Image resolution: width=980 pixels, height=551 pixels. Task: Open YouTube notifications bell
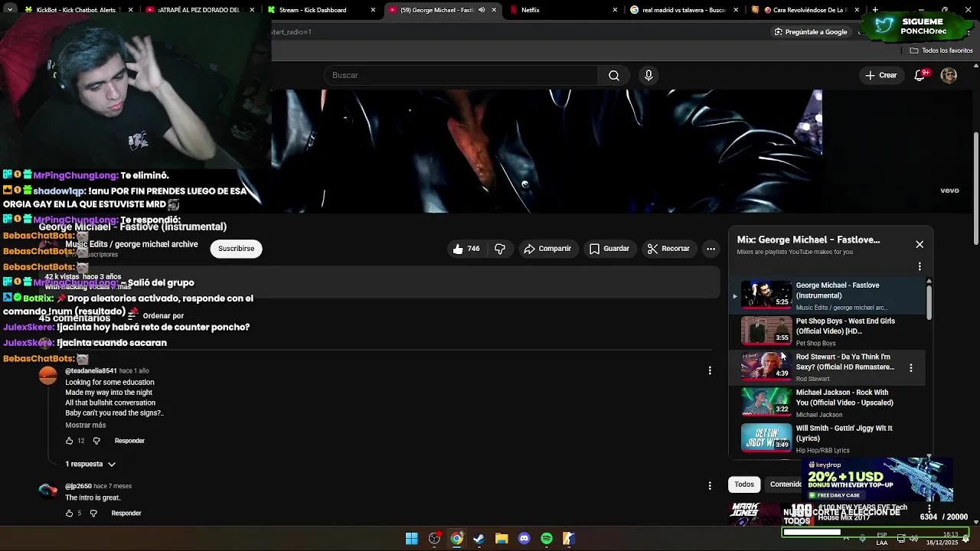tap(920, 75)
